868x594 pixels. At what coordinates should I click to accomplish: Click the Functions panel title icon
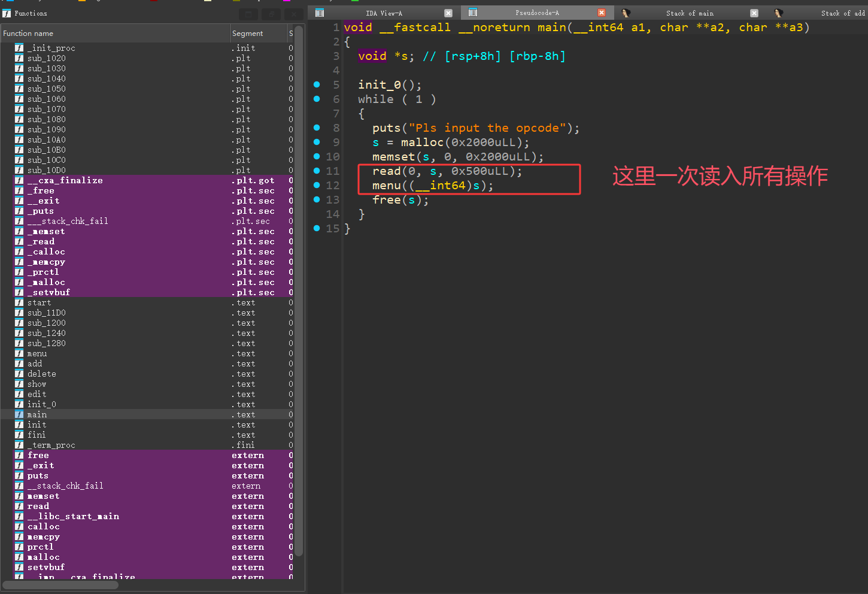click(x=7, y=13)
